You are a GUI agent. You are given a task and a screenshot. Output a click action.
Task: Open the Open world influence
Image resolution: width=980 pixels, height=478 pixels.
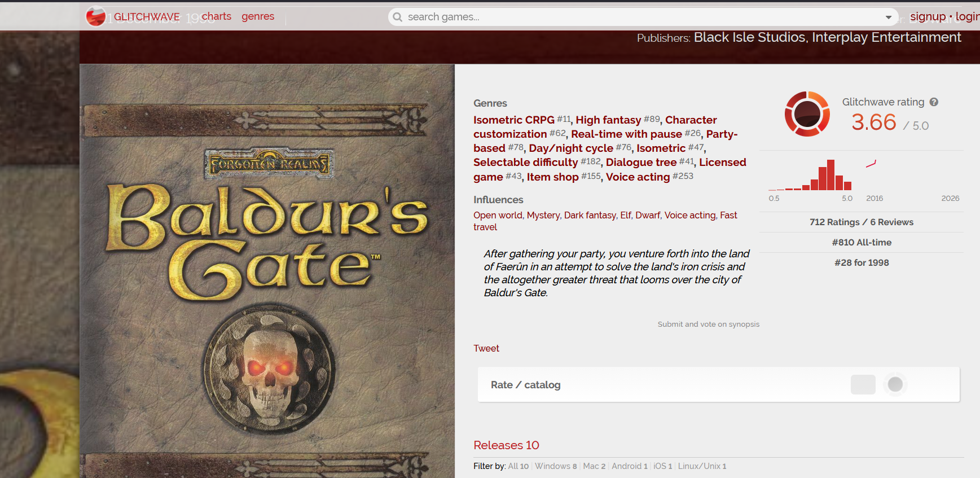point(498,215)
